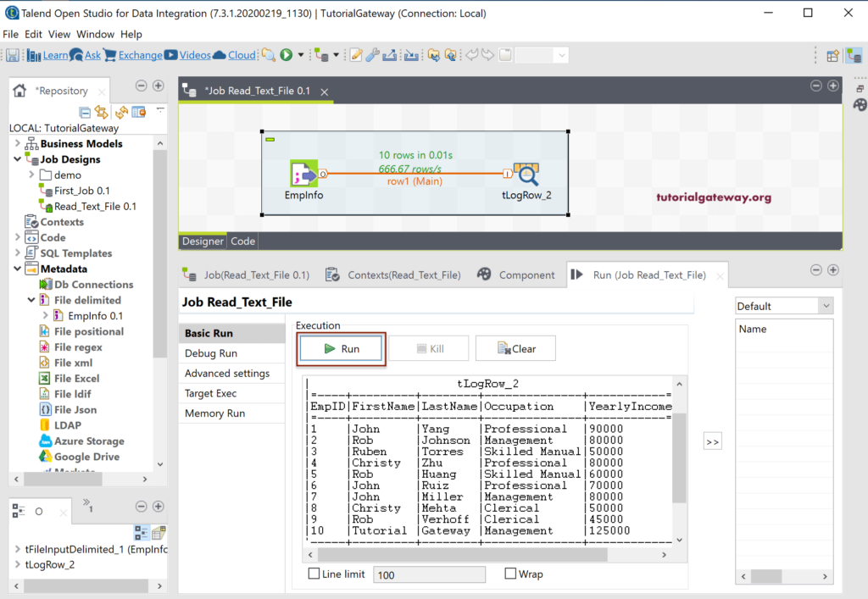Open the Edit menu
The image size is (868, 599).
click(33, 34)
